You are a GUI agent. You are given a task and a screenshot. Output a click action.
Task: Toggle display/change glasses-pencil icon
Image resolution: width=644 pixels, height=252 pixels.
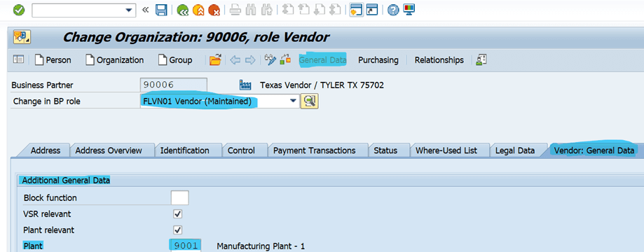(x=270, y=60)
